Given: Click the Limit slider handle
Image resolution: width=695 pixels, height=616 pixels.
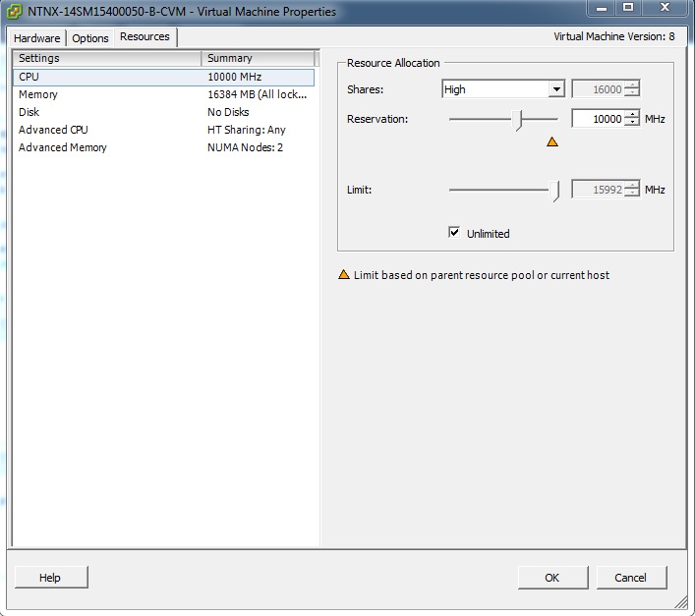Looking at the screenshot, I should (555, 190).
